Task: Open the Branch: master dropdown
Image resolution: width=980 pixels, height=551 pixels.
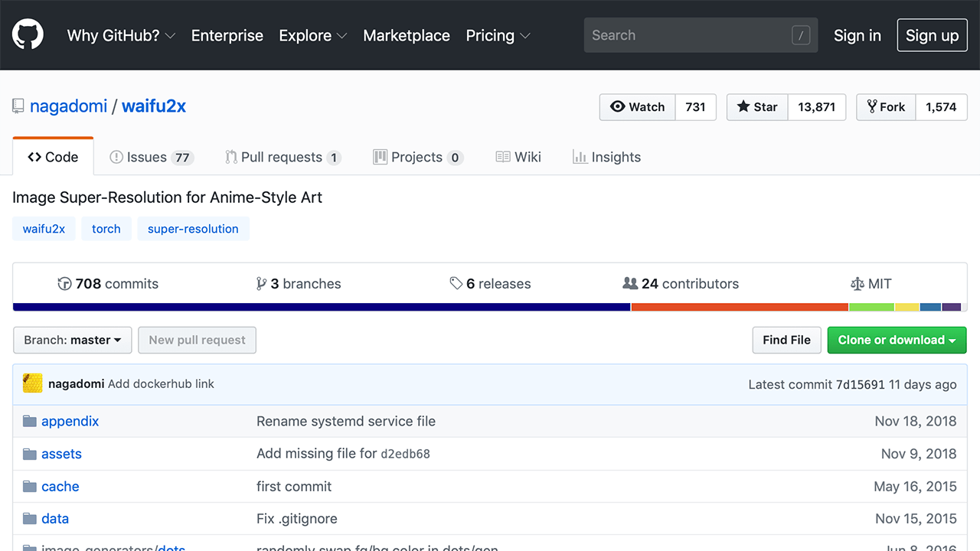Action: pos(73,340)
